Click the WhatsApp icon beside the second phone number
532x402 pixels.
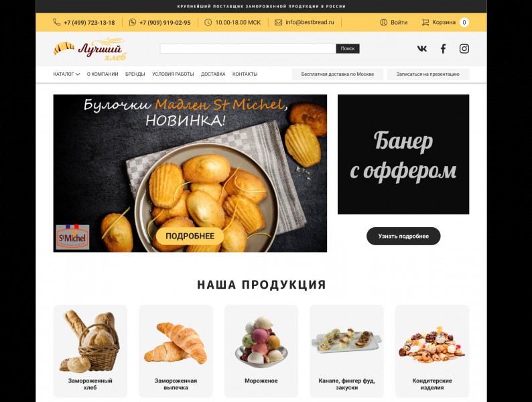(132, 22)
